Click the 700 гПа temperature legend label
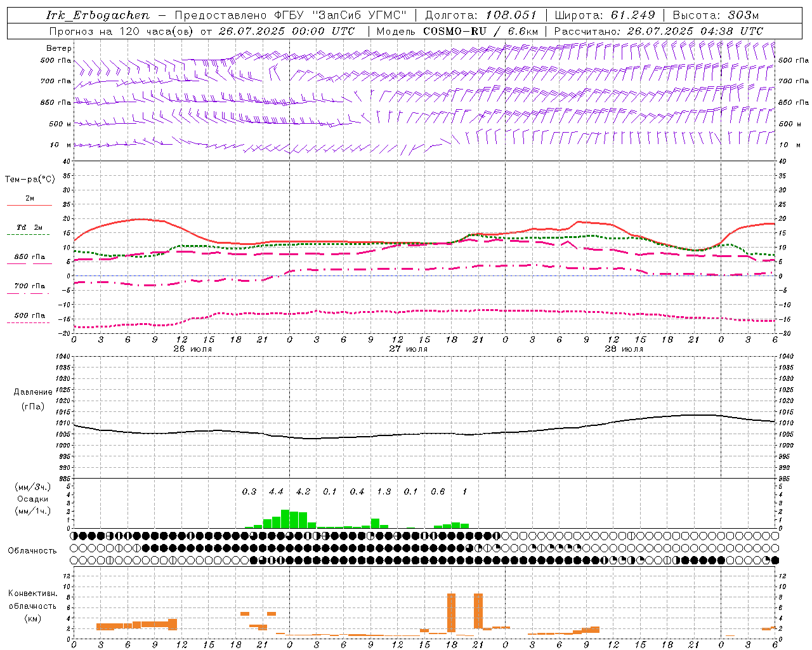 (30, 286)
